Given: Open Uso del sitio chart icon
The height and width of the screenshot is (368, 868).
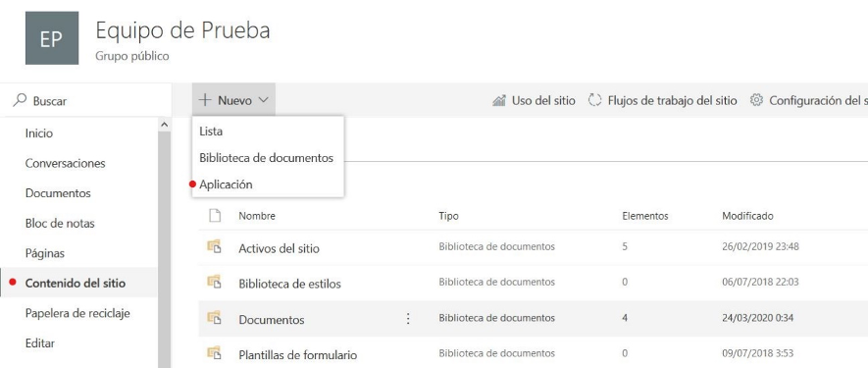Looking at the screenshot, I should pyautogui.click(x=499, y=101).
